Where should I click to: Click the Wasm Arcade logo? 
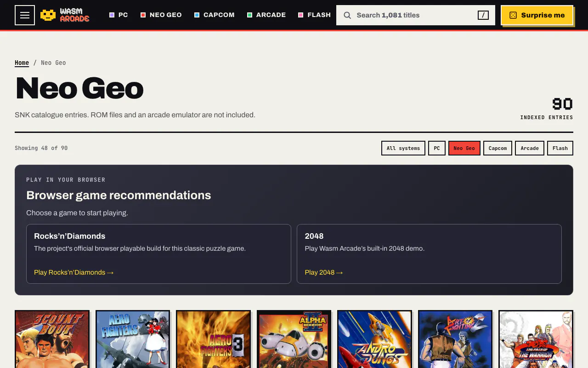click(x=65, y=15)
